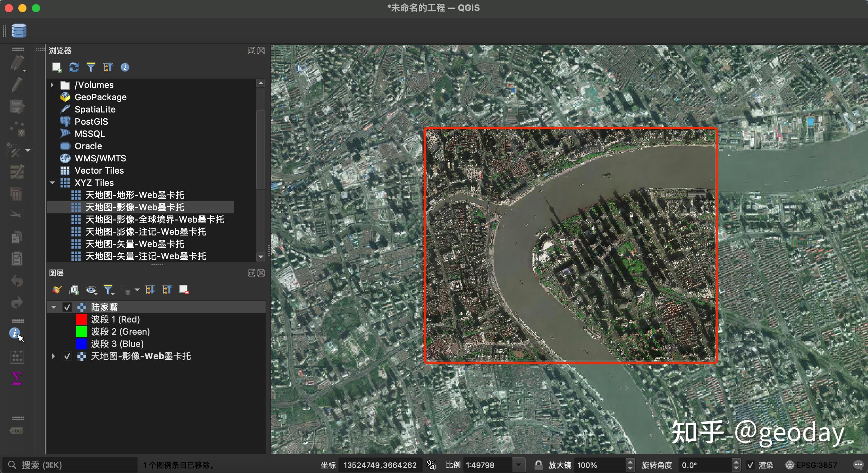
Task: Click the Toggle Editing pencil icon
Action: (x=17, y=85)
